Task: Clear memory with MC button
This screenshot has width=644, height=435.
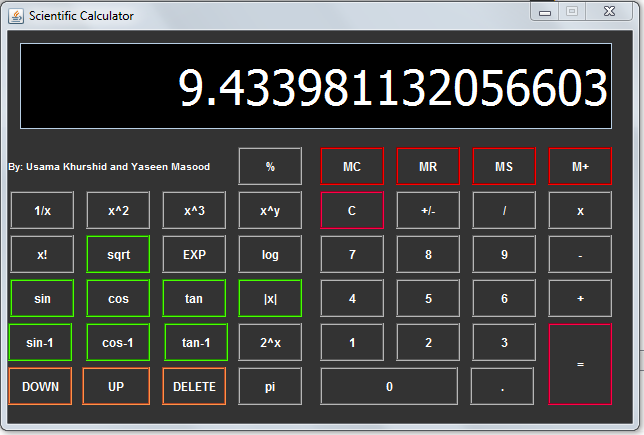Action: tap(352, 166)
